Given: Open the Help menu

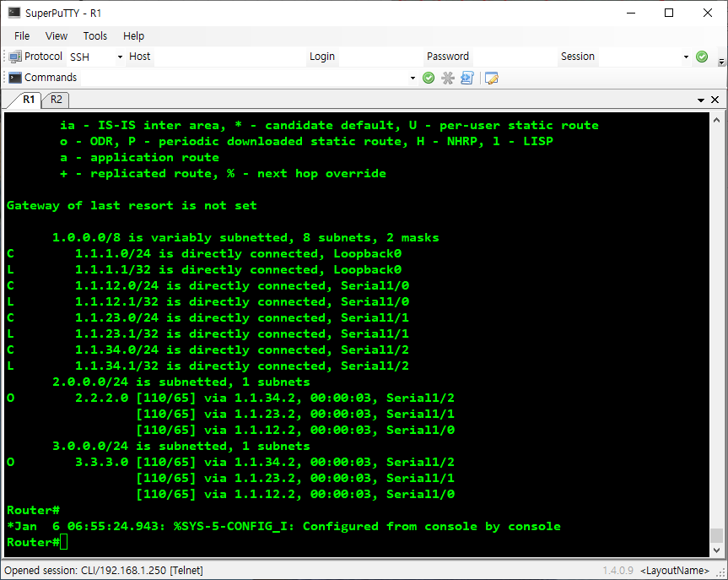Looking at the screenshot, I should (133, 35).
